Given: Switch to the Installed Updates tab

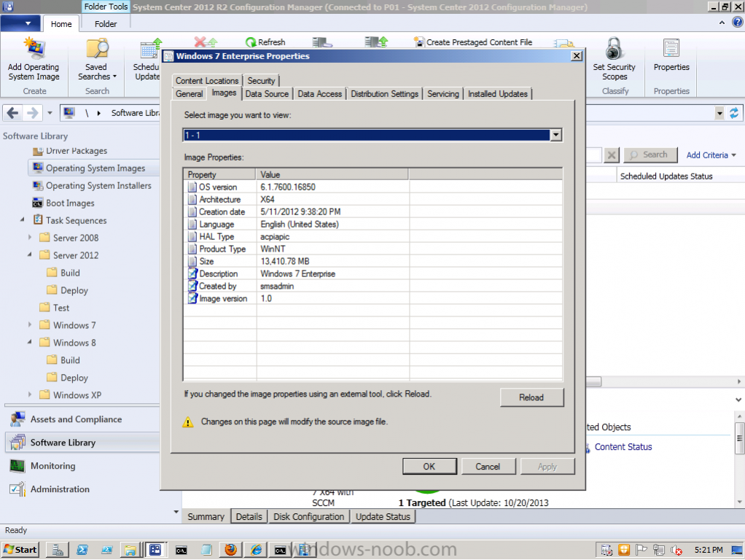Looking at the screenshot, I should [497, 93].
